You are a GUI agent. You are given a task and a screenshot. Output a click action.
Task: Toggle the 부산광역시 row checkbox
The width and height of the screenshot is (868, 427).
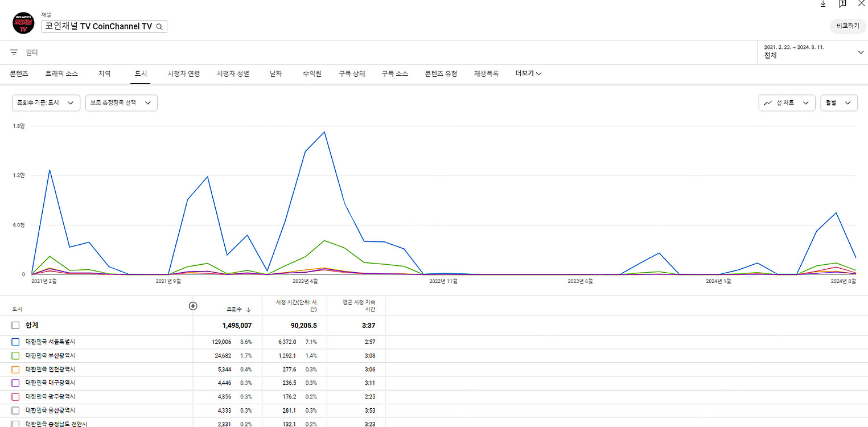click(16, 356)
